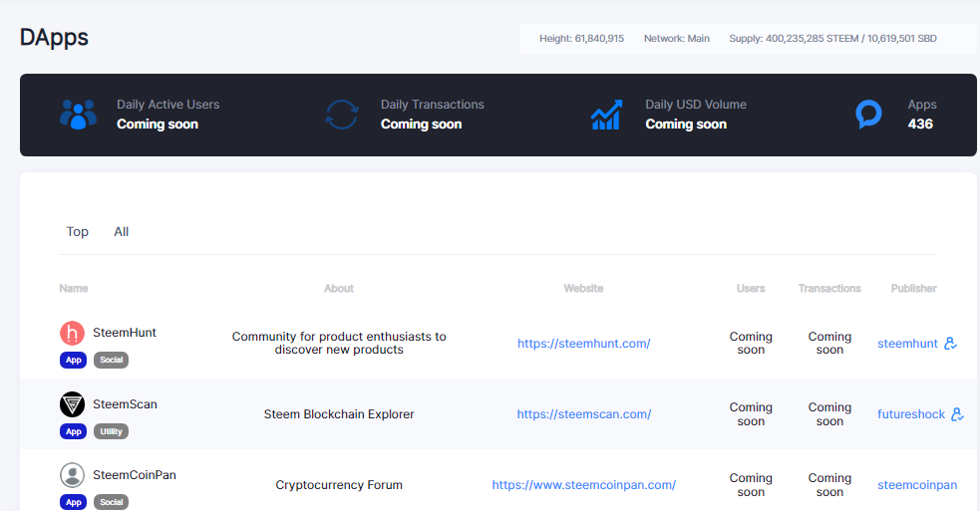Open the https://www.steemcoinpan.com/ link

584,485
